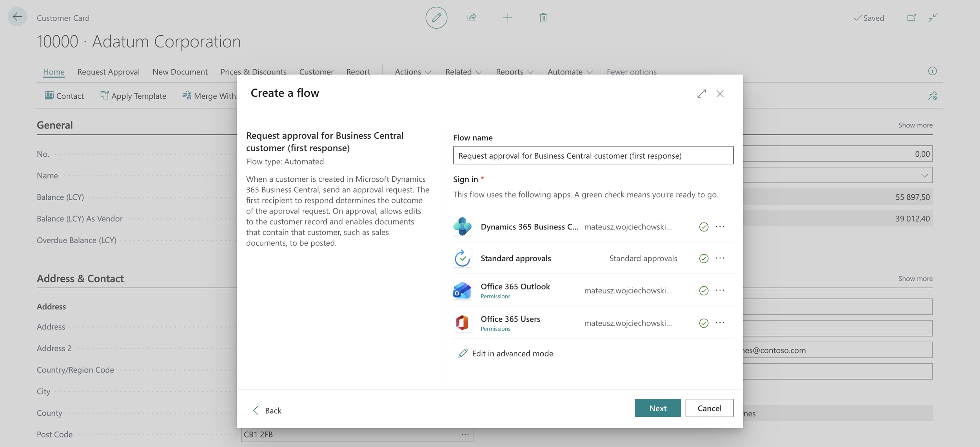This screenshot has width=980, height=447.
Task: Click the General section heading
Action: point(55,125)
